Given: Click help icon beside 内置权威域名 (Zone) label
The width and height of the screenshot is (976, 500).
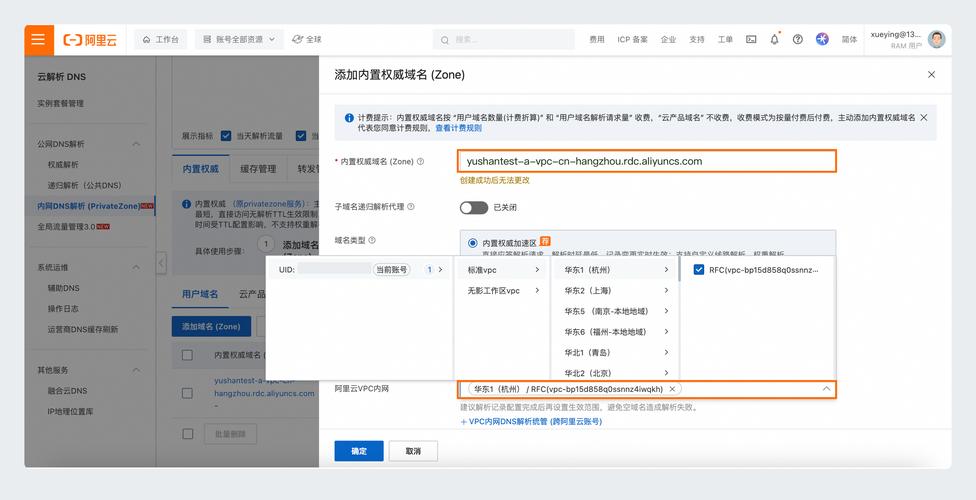Looking at the screenshot, I should click(420, 161).
